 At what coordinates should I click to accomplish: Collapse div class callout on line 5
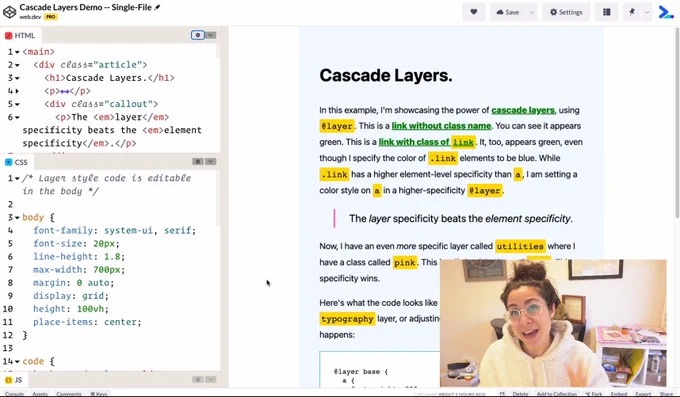[17, 104]
